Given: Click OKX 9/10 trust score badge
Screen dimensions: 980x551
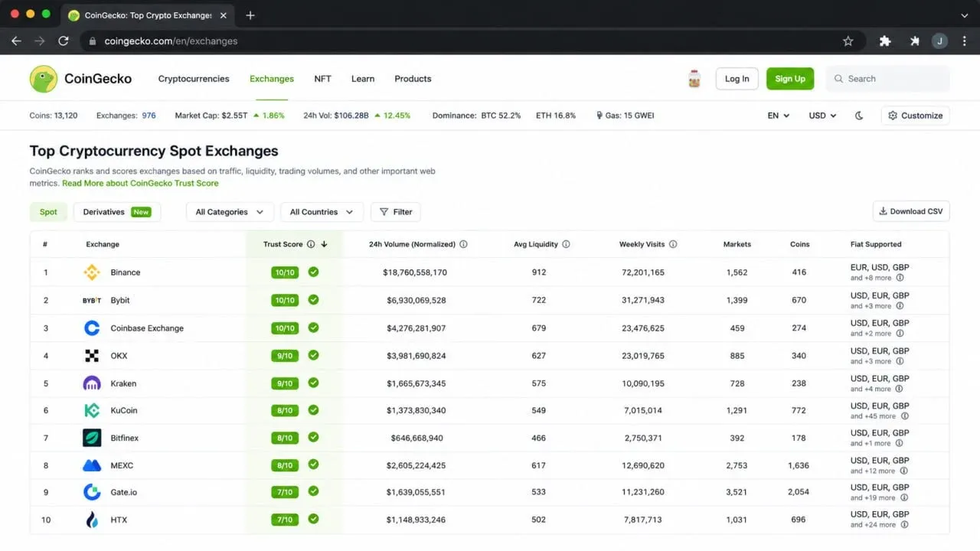Looking at the screenshot, I should [x=284, y=356].
